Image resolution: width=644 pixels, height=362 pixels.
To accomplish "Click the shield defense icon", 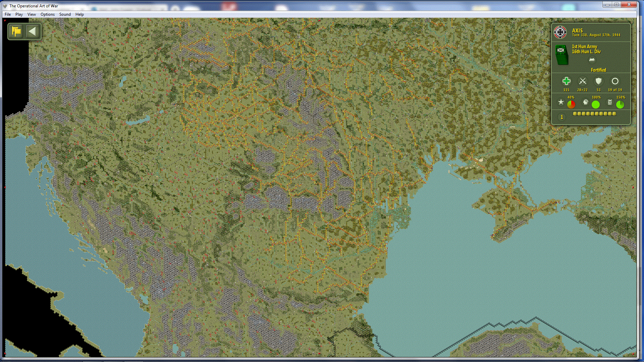I will click(598, 81).
